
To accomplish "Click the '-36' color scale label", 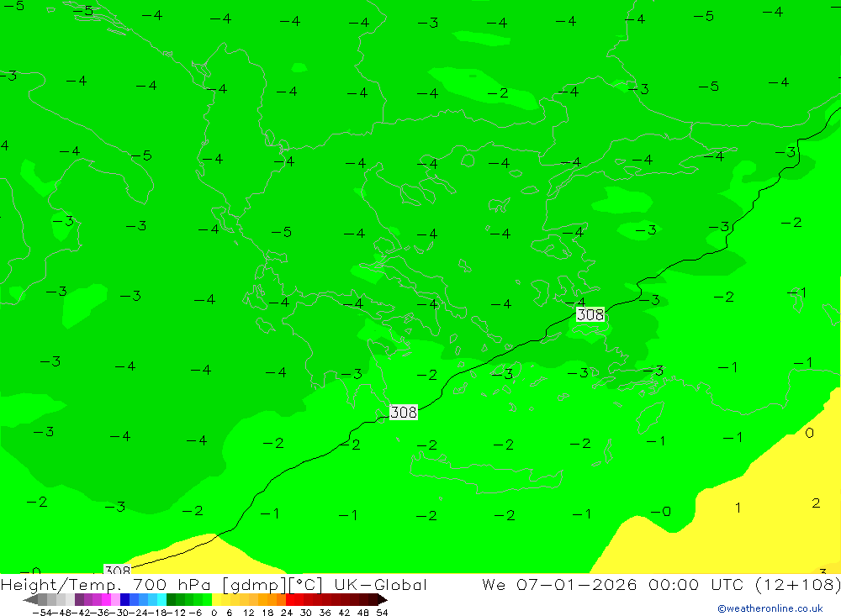I will point(100,613).
